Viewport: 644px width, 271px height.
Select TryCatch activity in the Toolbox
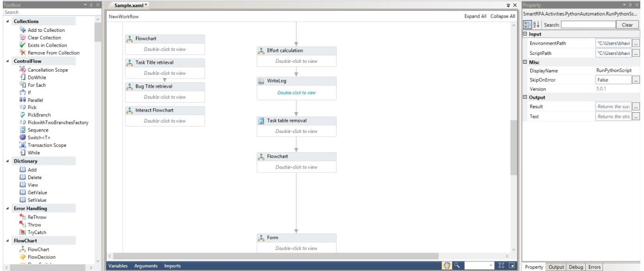[x=37, y=232]
